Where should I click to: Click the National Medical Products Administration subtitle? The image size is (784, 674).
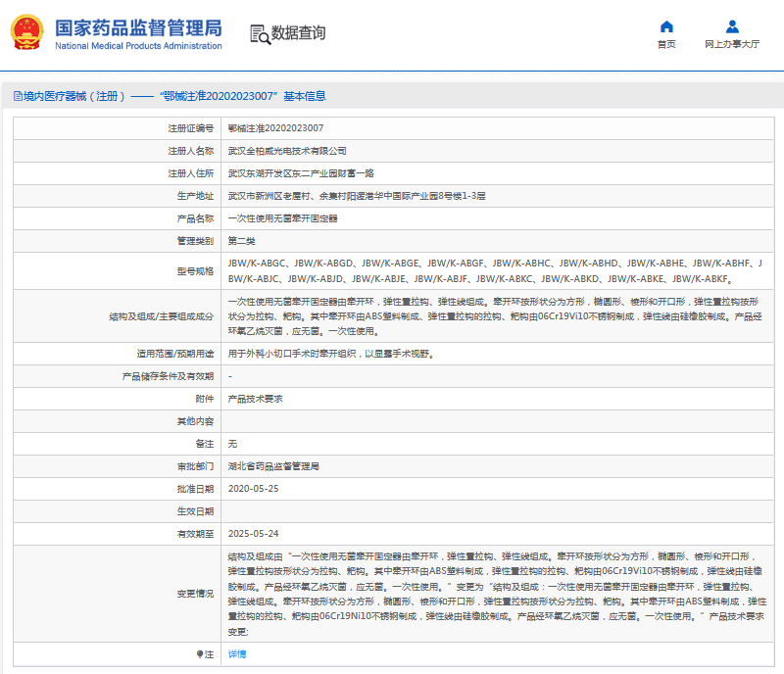(x=138, y=46)
